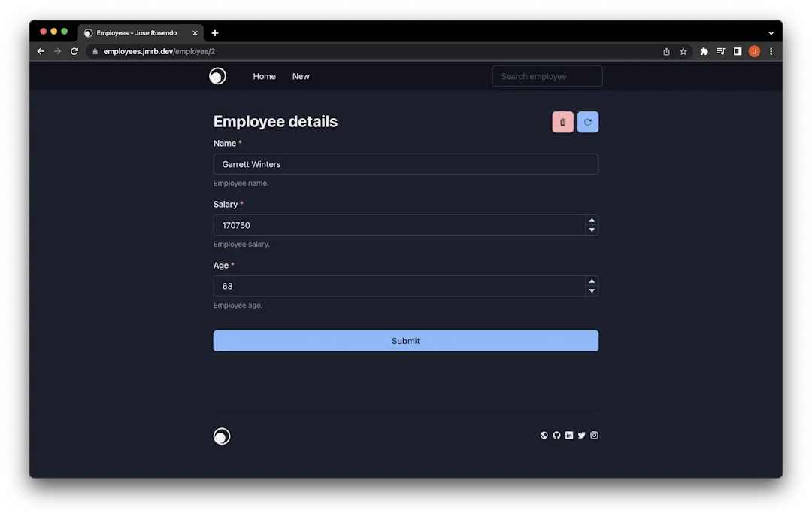Click the address bar URL employees.jmrb.dev
Viewport: 812px width, 517px height.
[x=159, y=51]
